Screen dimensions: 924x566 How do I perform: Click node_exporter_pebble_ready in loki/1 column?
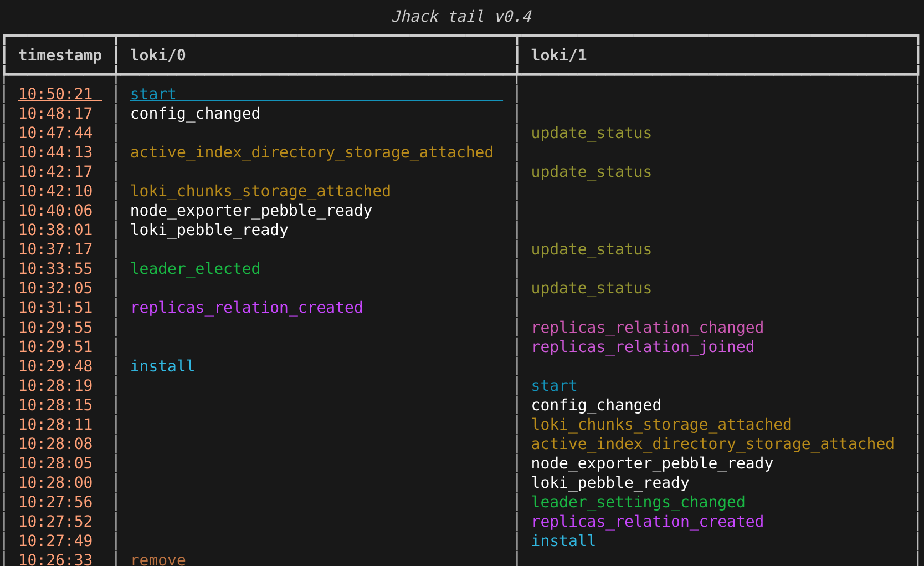click(x=651, y=463)
